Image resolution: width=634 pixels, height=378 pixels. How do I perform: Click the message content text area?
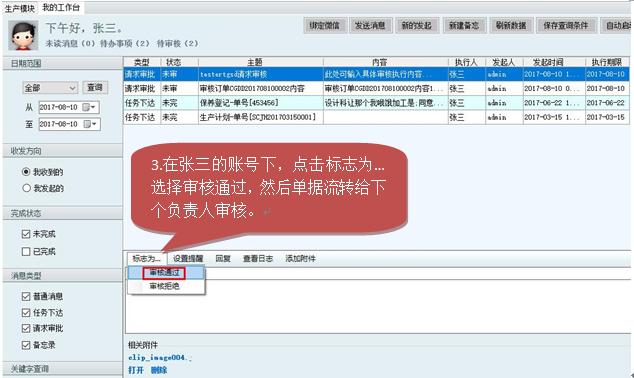tap(378, 307)
